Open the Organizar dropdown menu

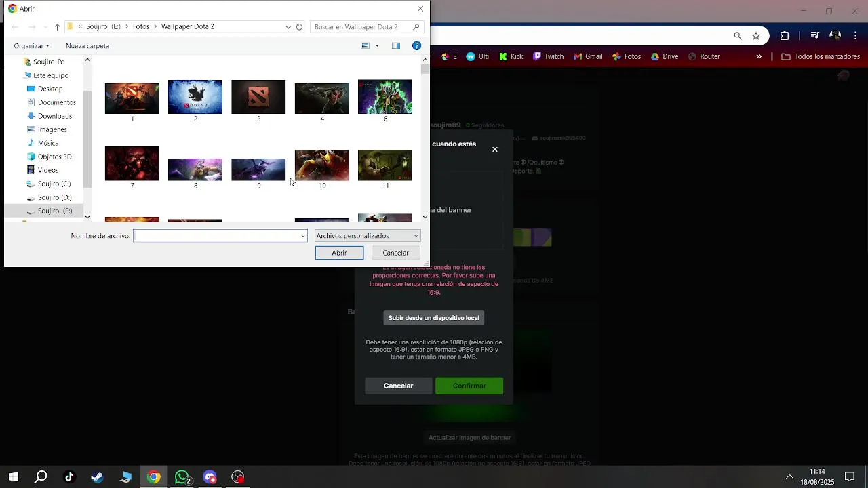point(31,46)
